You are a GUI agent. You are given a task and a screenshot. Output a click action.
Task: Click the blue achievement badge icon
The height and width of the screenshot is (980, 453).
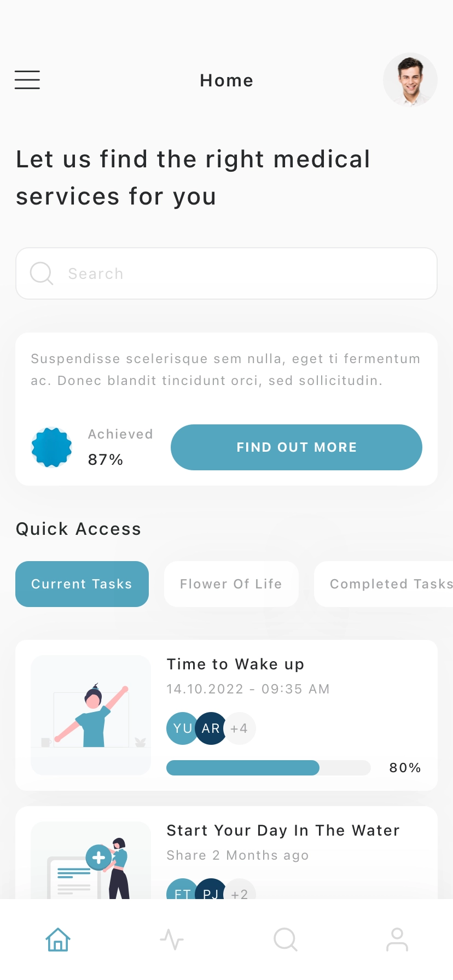click(x=51, y=447)
